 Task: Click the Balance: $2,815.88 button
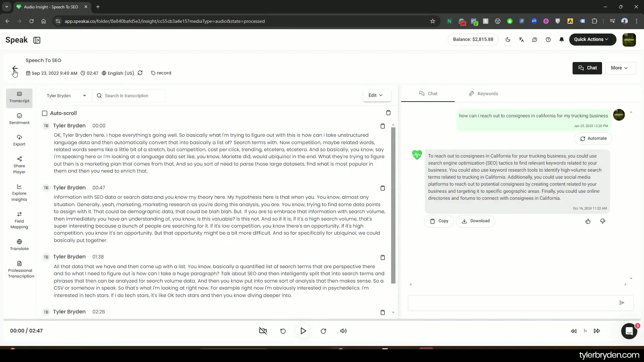pos(473,40)
